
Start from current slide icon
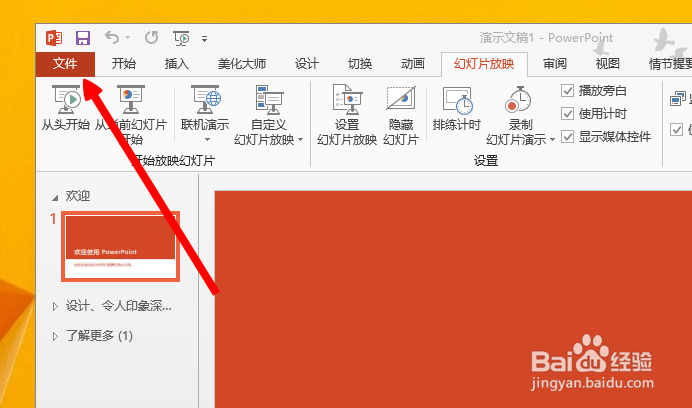(x=131, y=100)
